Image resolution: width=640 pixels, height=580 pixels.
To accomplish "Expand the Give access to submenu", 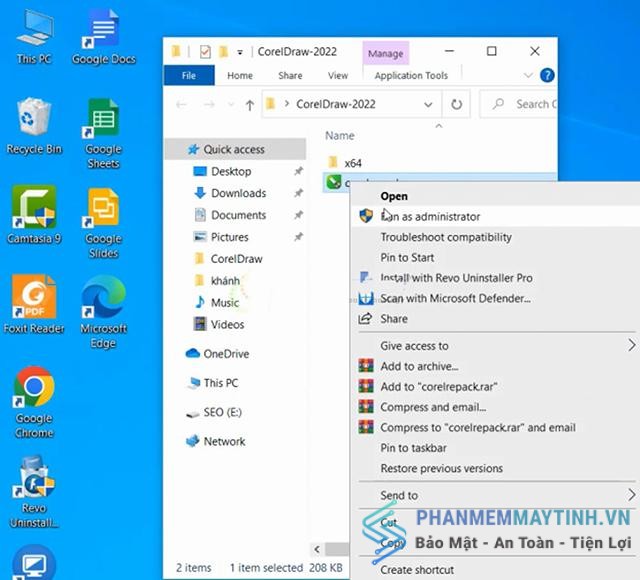I will [x=631, y=345].
